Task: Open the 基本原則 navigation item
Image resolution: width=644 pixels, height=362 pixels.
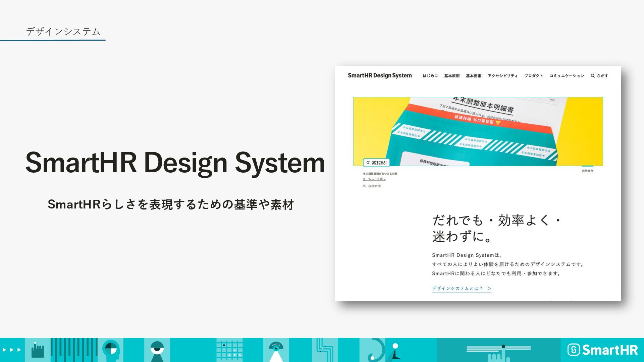Action: (452, 76)
